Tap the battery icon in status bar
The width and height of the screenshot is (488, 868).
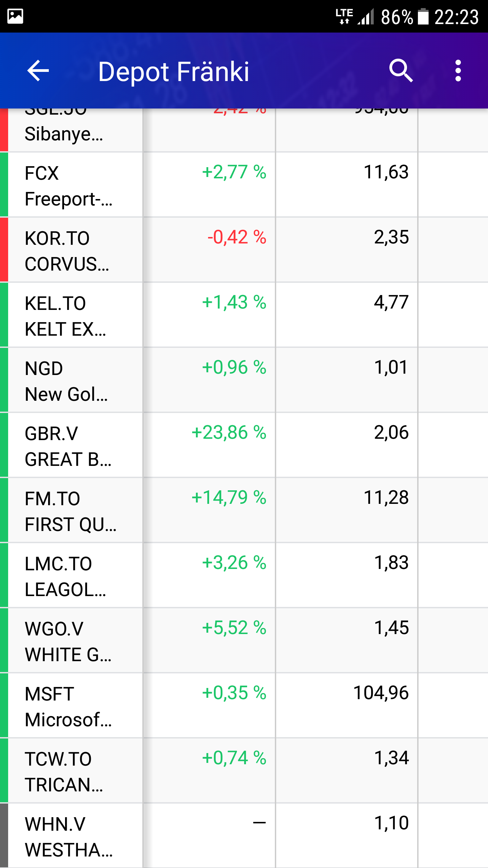423,16
